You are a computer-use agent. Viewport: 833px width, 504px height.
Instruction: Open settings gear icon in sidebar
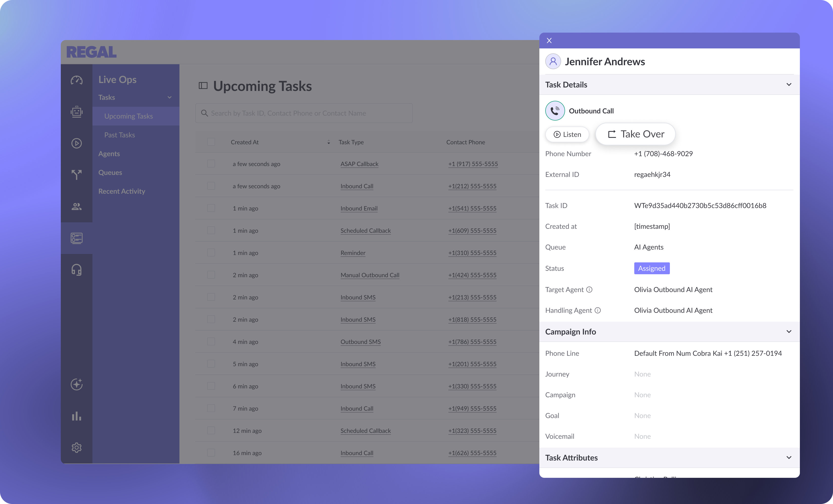tap(76, 448)
